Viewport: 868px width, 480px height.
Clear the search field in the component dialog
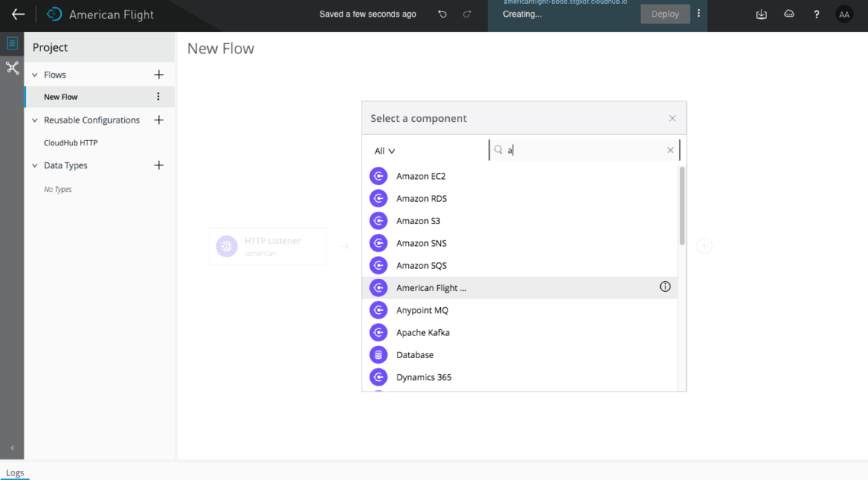coord(670,150)
